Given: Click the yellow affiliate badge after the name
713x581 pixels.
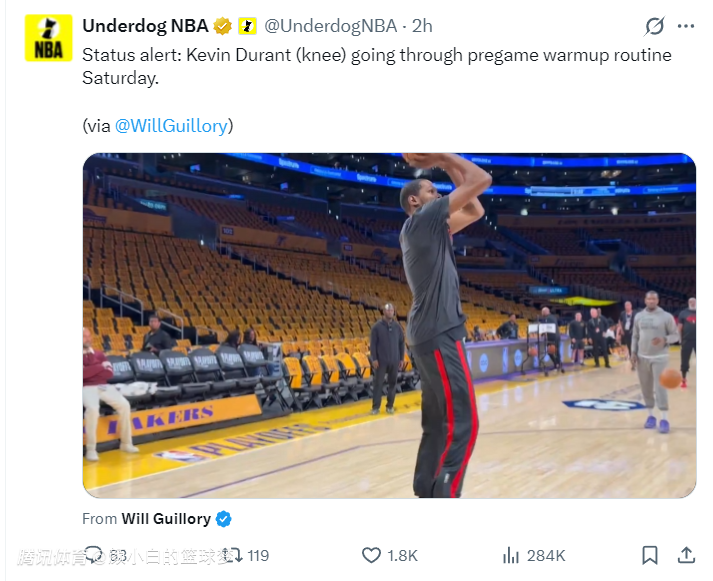Looking at the screenshot, I should pyautogui.click(x=247, y=26).
